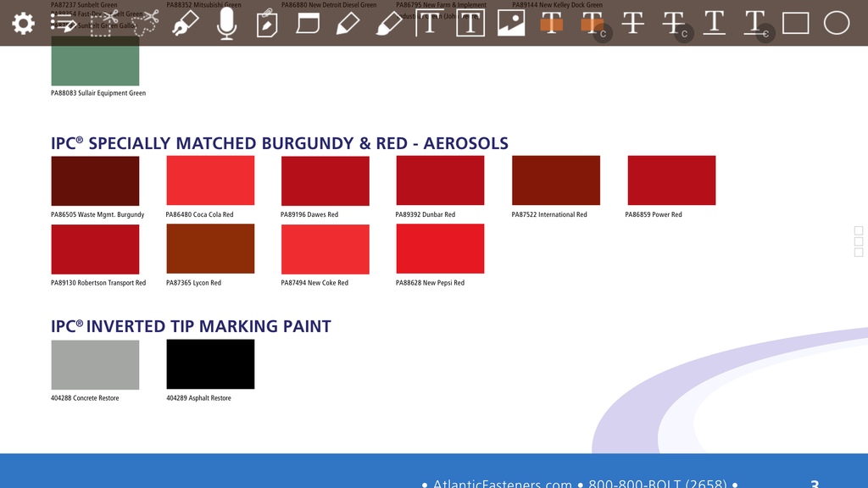The image size is (868, 488).
Task: Click the Power Red color swatch
Action: (x=671, y=180)
